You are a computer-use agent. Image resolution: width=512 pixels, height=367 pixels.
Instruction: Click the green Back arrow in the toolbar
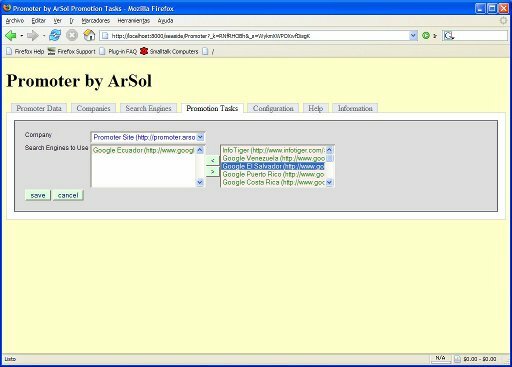click(11, 35)
